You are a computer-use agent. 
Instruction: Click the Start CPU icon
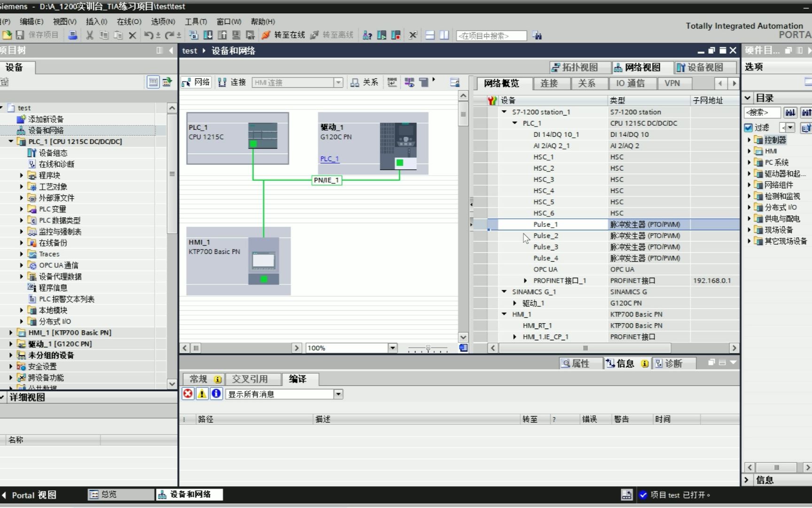coord(382,35)
